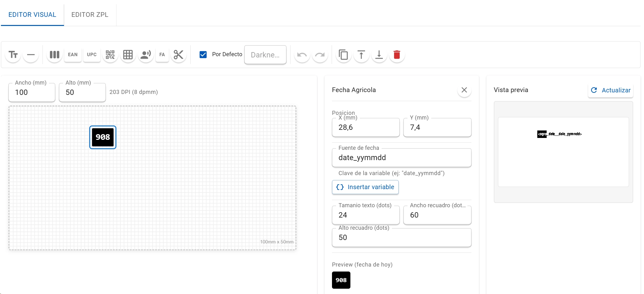The height and width of the screenshot is (294, 644).
Task: Undo the last action
Action: click(x=302, y=55)
